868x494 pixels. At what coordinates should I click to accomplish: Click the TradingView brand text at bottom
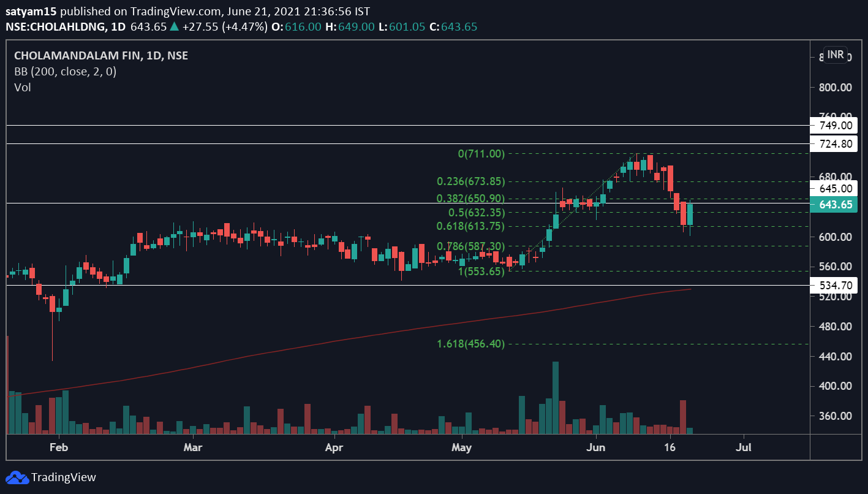64,477
